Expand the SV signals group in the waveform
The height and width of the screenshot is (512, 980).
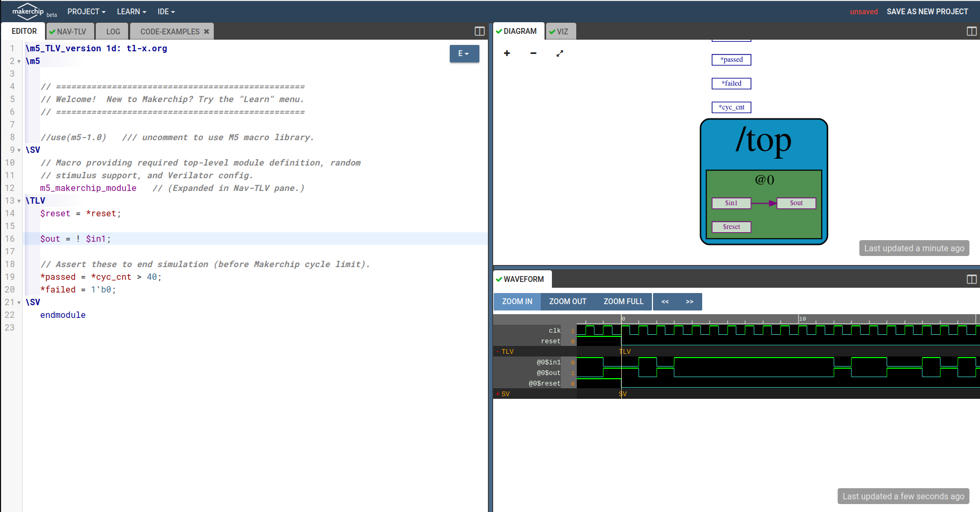pos(498,394)
